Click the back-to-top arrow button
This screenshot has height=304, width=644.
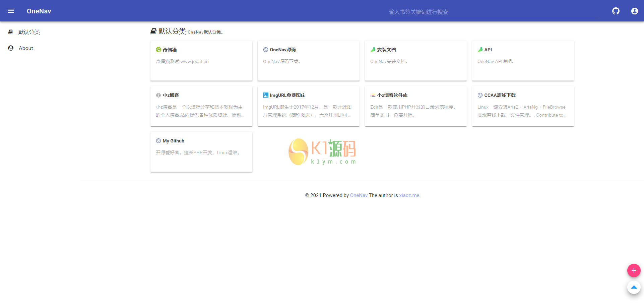click(634, 287)
